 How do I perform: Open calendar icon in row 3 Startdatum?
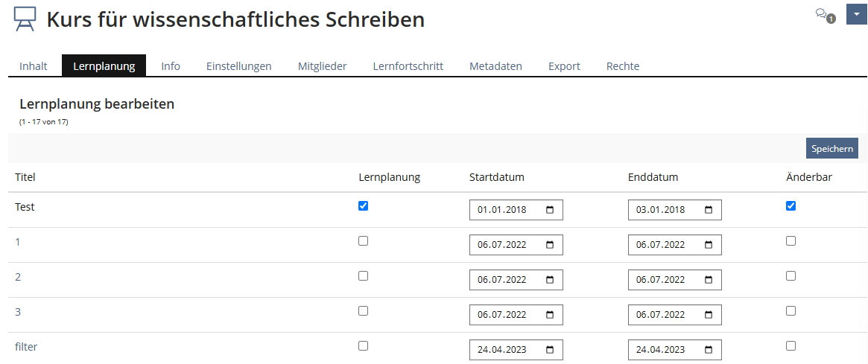(x=550, y=315)
